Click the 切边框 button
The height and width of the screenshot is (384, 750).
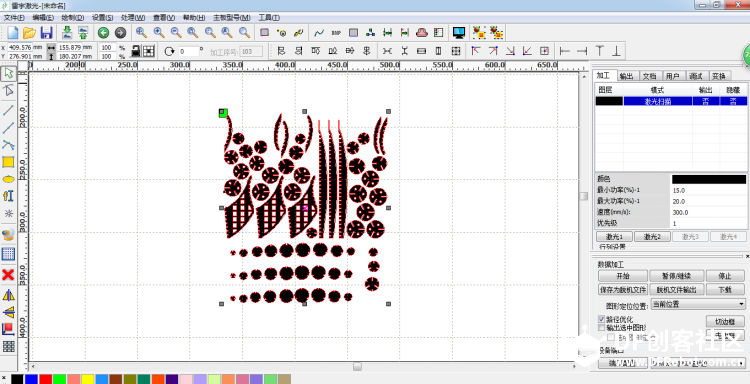[x=725, y=321]
